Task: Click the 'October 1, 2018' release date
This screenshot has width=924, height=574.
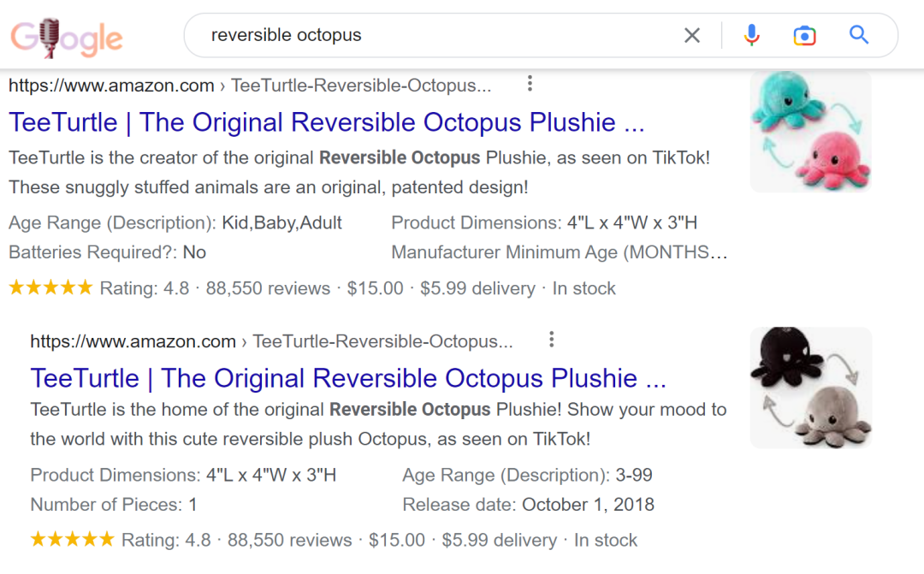Action: 588,505
